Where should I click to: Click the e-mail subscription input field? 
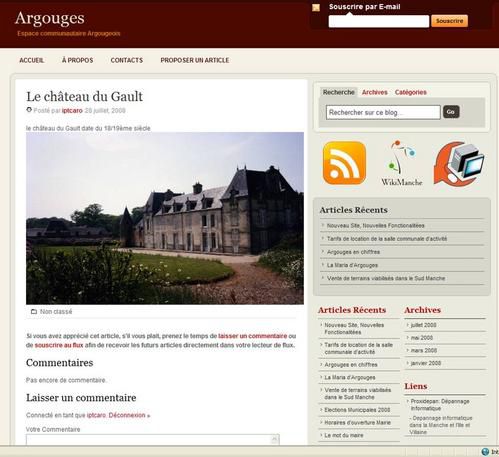[379, 21]
